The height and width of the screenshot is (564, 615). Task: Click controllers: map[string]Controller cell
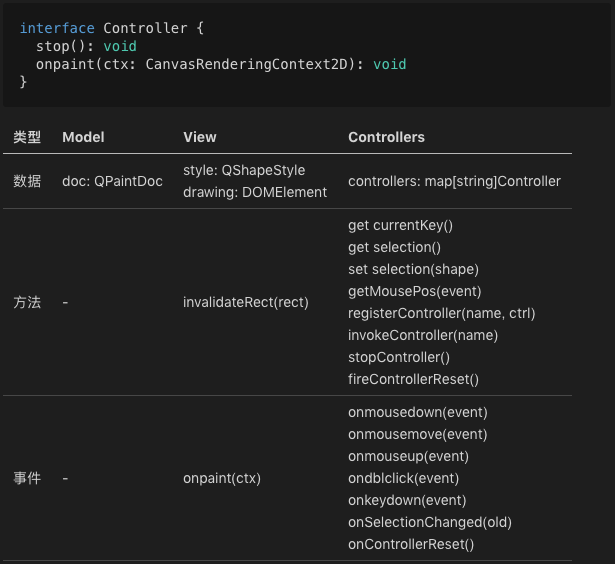454,181
